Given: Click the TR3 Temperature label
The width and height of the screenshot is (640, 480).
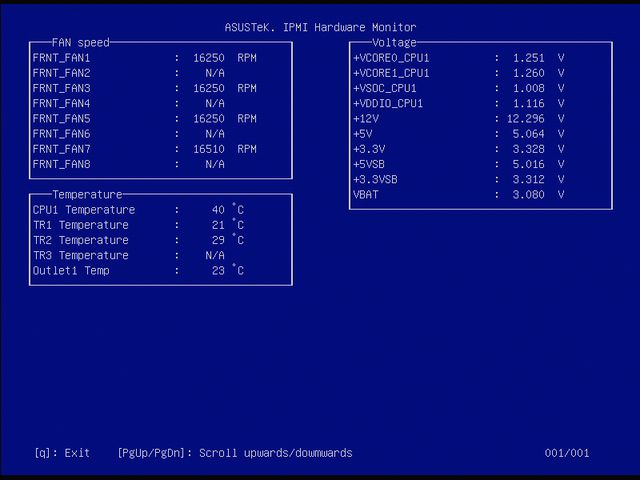Looking at the screenshot, I should coord(81,256).
